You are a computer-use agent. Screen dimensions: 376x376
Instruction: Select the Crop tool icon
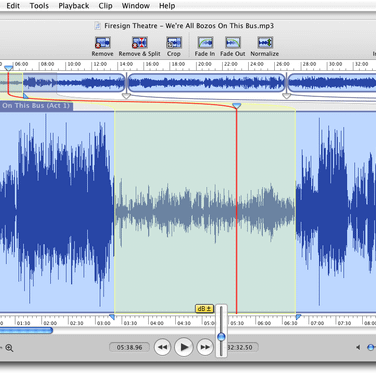(174, 43)
